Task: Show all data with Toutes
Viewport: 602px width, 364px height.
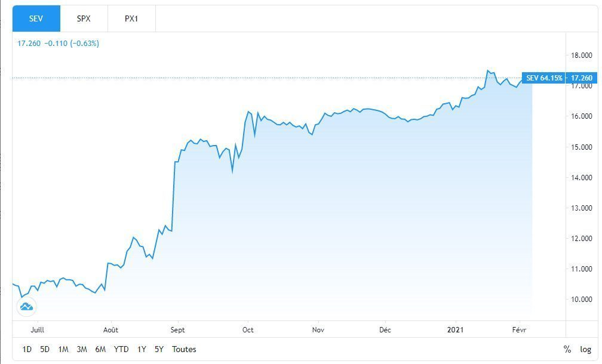Action: [184, 349]
